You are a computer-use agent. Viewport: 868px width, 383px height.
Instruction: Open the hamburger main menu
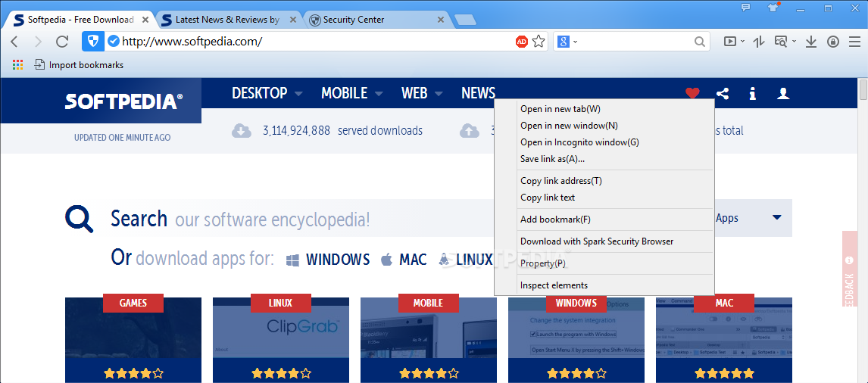click(854, 42)
